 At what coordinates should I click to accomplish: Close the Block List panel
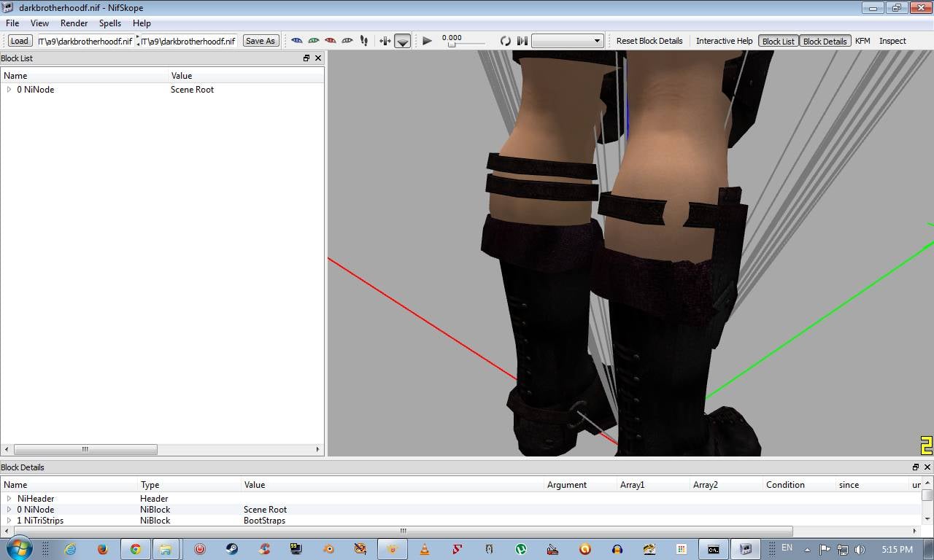point(318,58)
